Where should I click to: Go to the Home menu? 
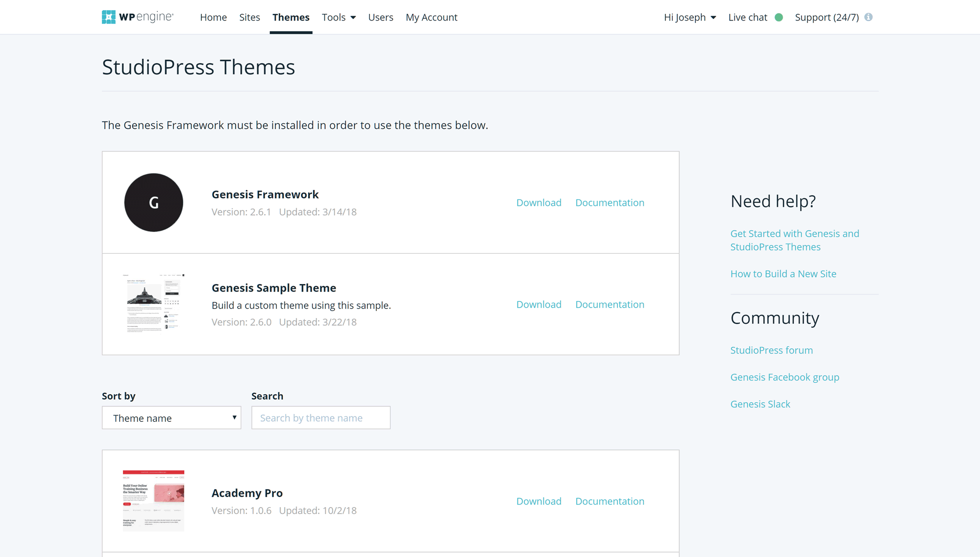click(213, 17)
